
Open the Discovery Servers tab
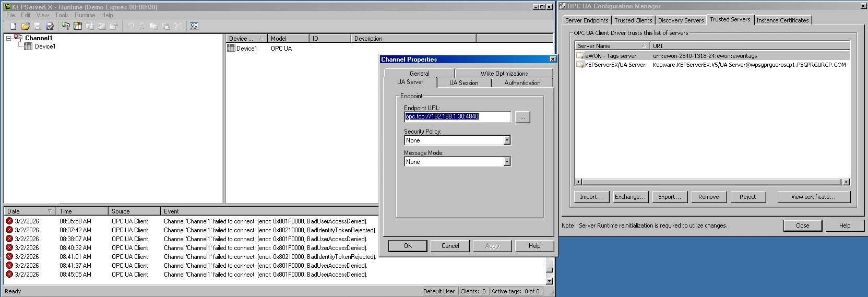[681, 20]
